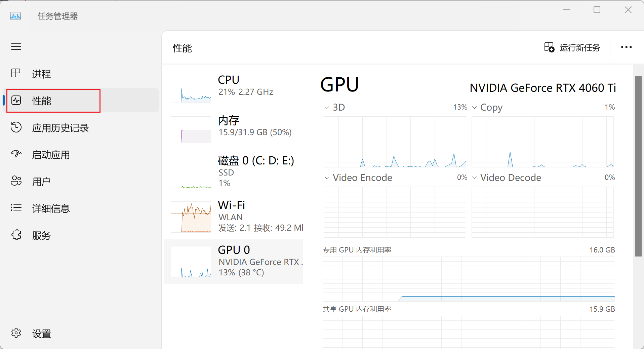Click the 共享 GPU 内存利用率 graph

point(469,332)
